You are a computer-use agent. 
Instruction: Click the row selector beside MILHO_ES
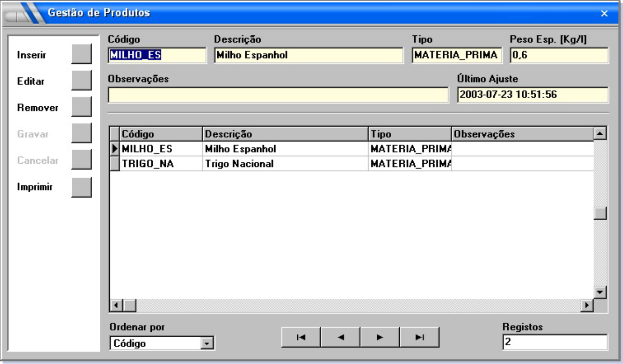(x=114, y=149)
